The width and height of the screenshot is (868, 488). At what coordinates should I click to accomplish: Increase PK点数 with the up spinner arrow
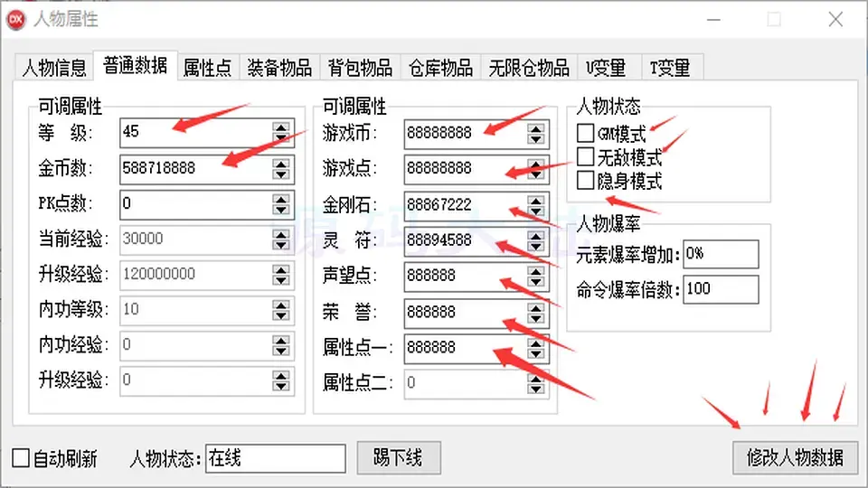(281, 199)
